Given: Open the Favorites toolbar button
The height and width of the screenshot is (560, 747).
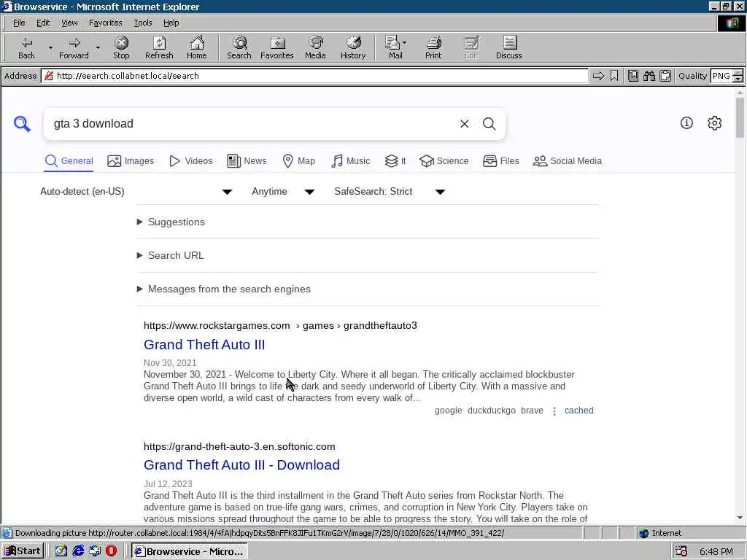Looking at the screenshot, I should click(276, 47).
